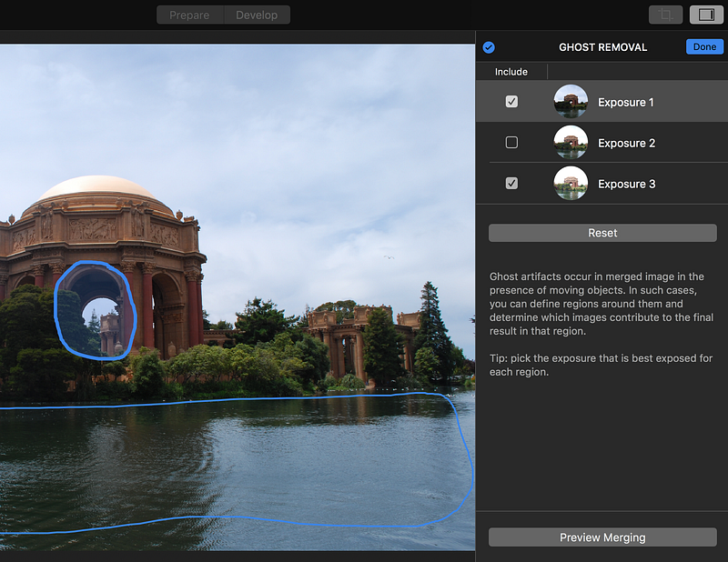The height and width of the screenshot is (562, 728).
Task: Select the crop tool icon
Action: pyautogui.click(x=665, y=15)
